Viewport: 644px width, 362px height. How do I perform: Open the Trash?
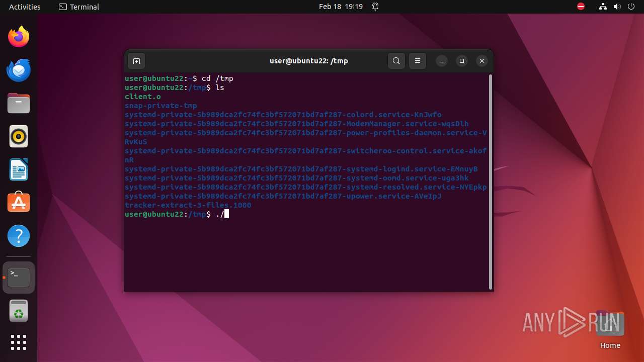[x=19, y=311]
